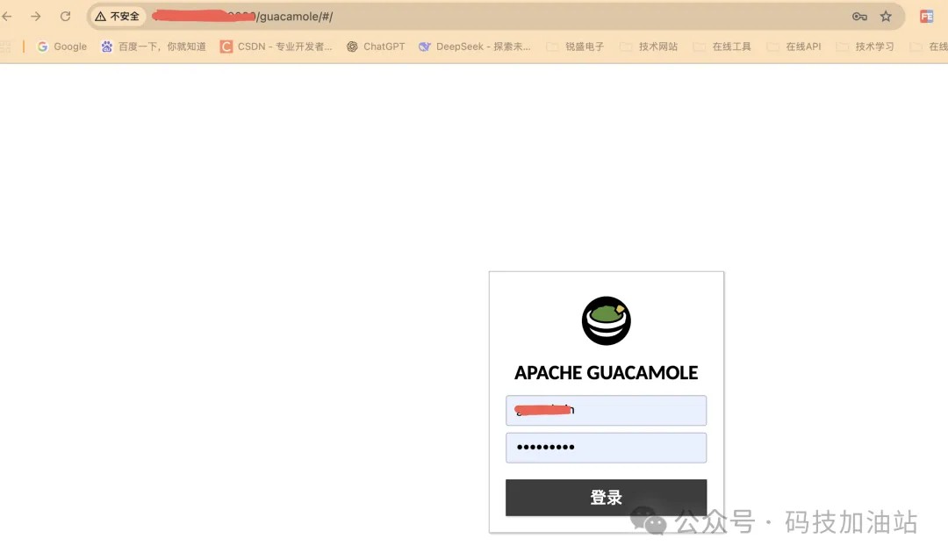Viewport: 948px width, 560px height.
Task: Open the FE browser extension icon
Action: coord(926,17)
